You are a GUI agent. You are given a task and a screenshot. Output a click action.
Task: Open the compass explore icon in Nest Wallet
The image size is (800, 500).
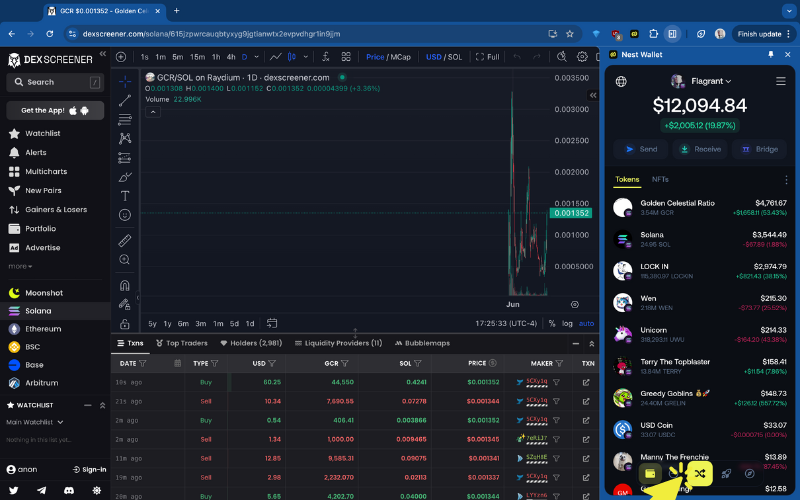coord(749,473)
